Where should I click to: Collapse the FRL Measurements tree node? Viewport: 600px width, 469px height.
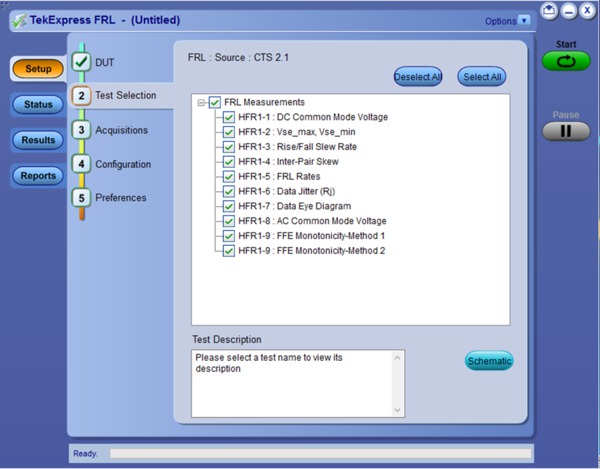[201, 102]
